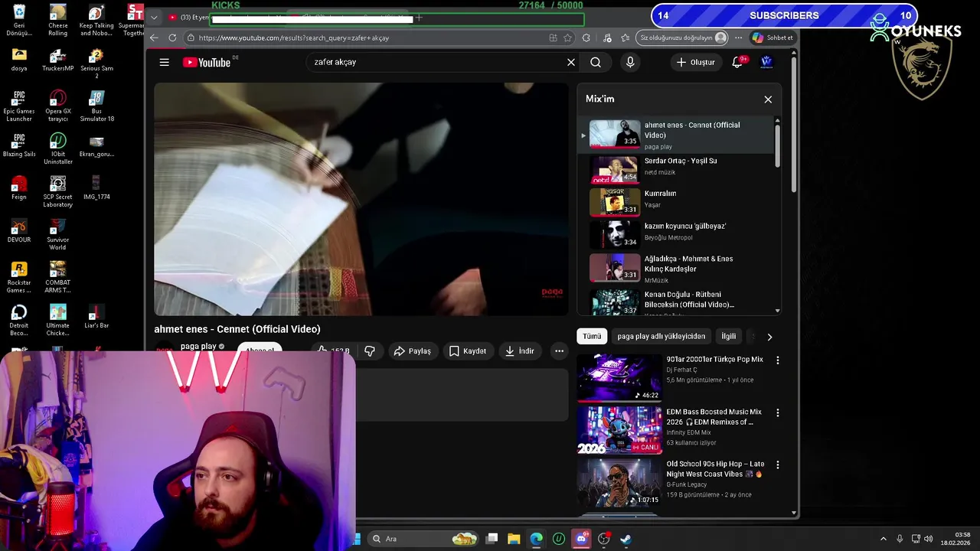Viewport: 980px width, 551px height.
Task: Select the Rockstar Games desktop icon
Action: click(x=19, y=277)
